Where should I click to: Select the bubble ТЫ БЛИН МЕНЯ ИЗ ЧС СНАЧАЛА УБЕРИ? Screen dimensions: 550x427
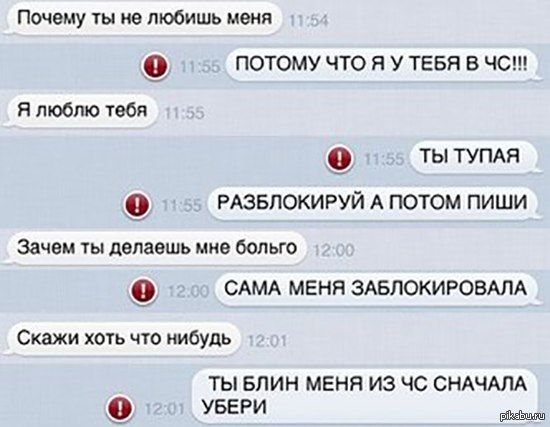365,395
